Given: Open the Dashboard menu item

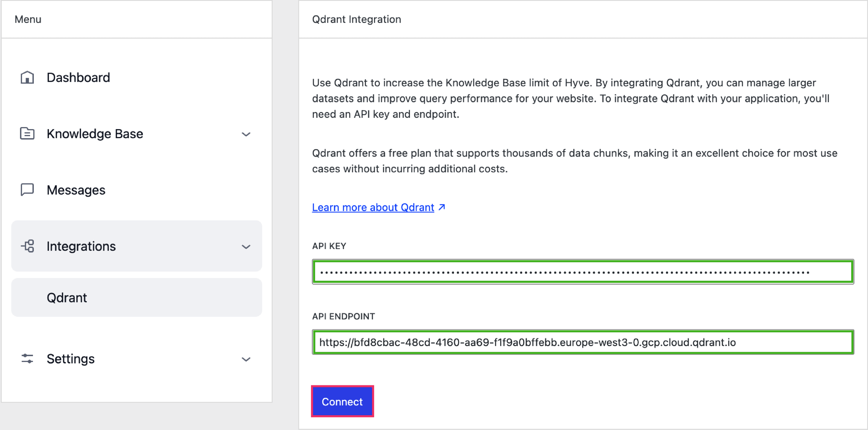Looking at the screenshot, I should [78, 78].
